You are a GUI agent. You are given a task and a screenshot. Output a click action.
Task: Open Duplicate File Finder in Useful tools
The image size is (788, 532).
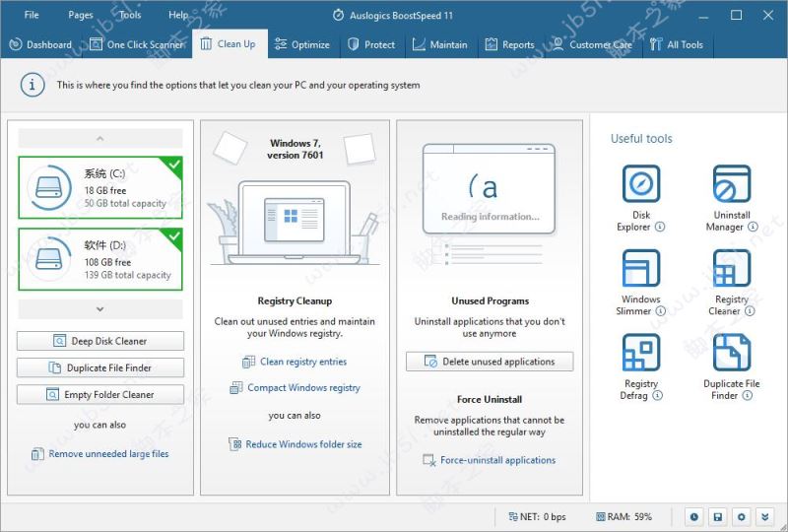[x=731, y=352]
